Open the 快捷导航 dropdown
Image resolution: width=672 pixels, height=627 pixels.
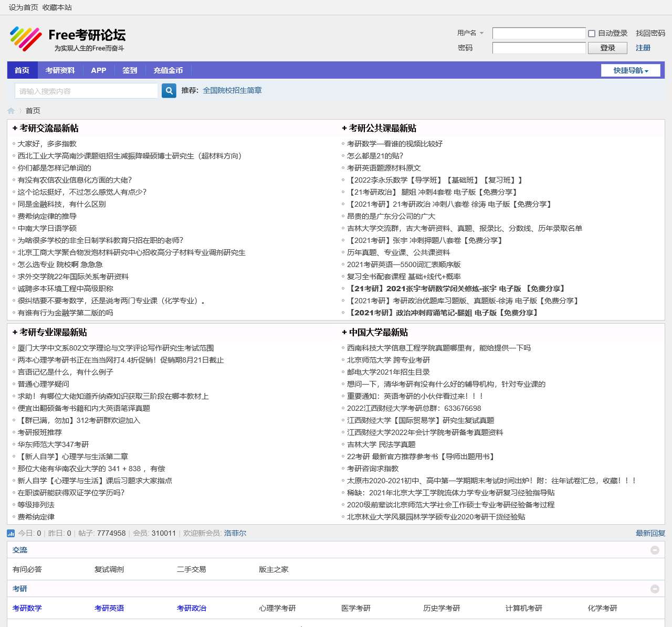(x=631, y=70)
